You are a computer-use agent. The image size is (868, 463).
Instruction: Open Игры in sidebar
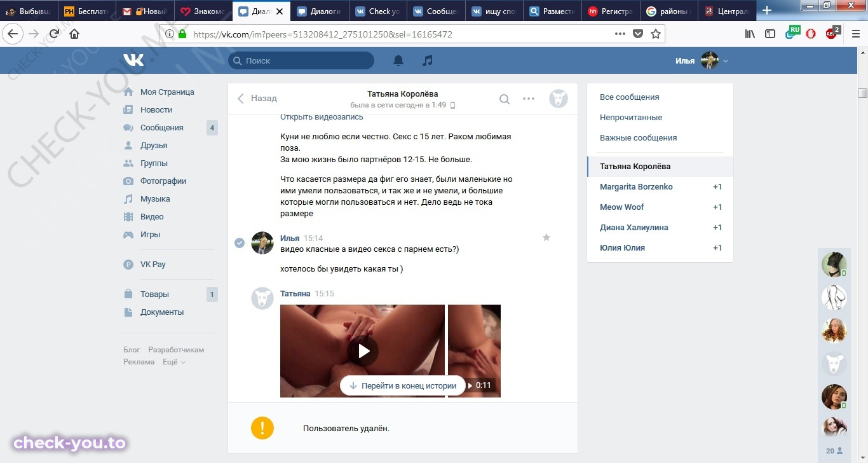150,235
